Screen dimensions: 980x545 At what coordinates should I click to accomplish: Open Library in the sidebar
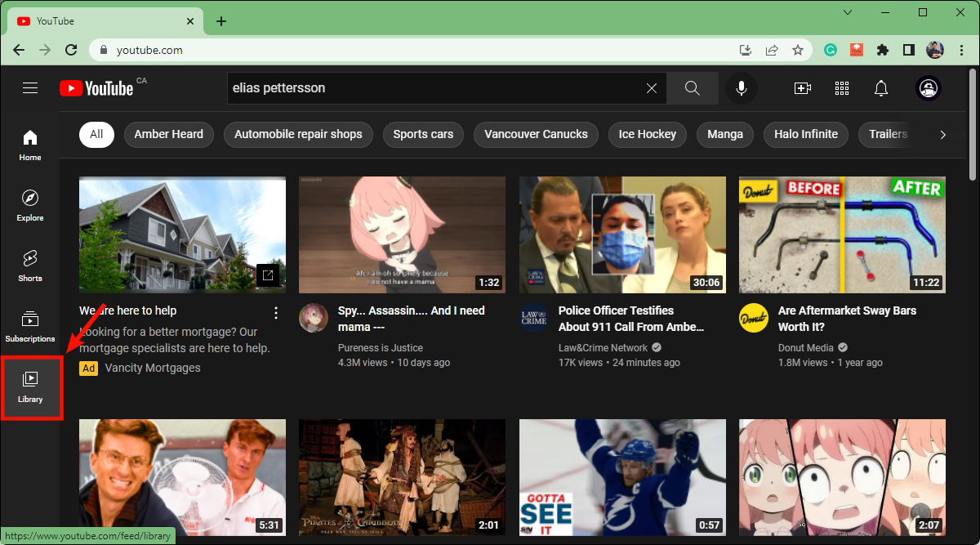point(30,387)
